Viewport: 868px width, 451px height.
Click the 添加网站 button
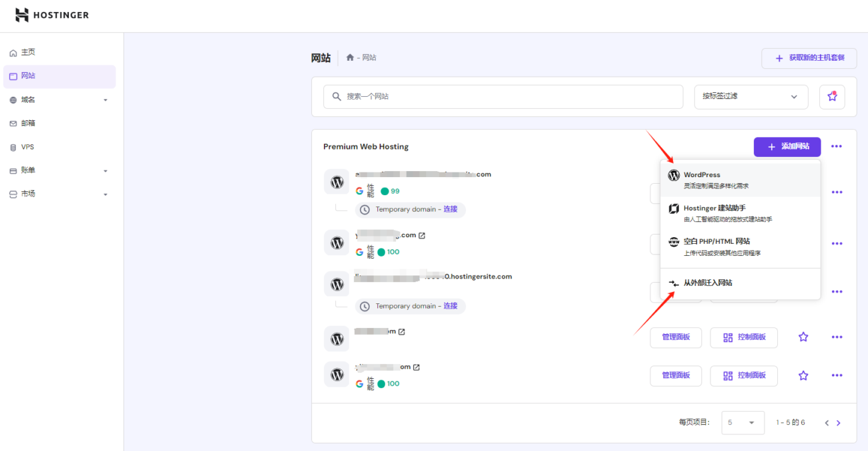tap(787, 146)
